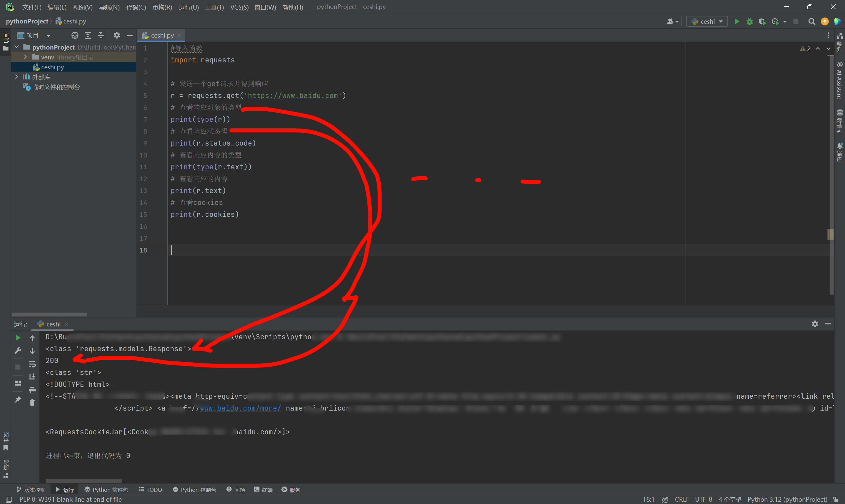Open the 文件(F) menu

click(32, 7)
